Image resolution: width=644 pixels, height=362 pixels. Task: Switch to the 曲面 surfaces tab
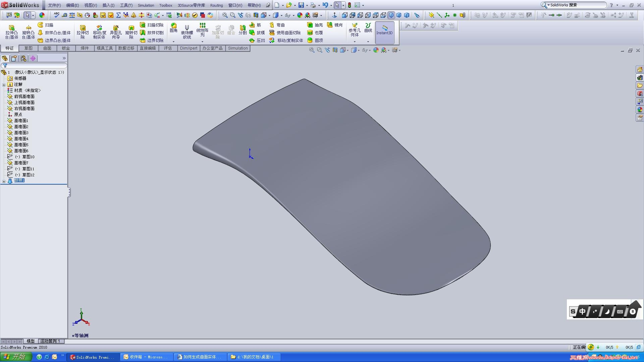pos(47,48)
